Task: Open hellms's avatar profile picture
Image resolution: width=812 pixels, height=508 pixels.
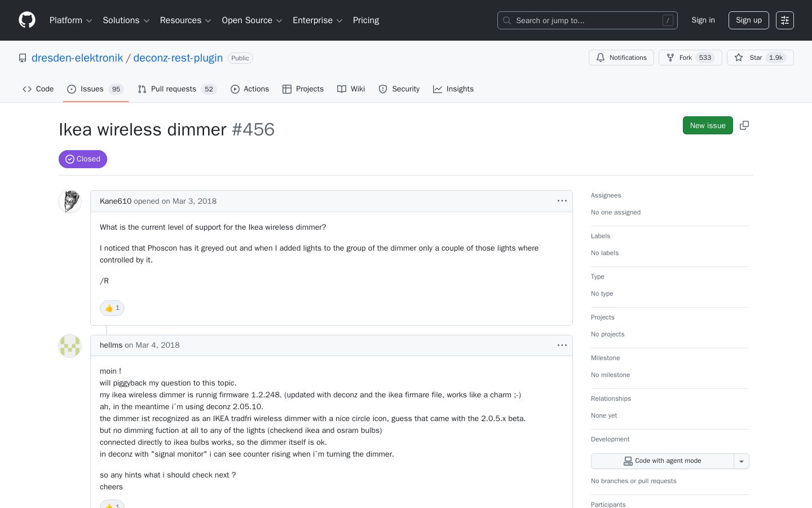Action: 70,346
